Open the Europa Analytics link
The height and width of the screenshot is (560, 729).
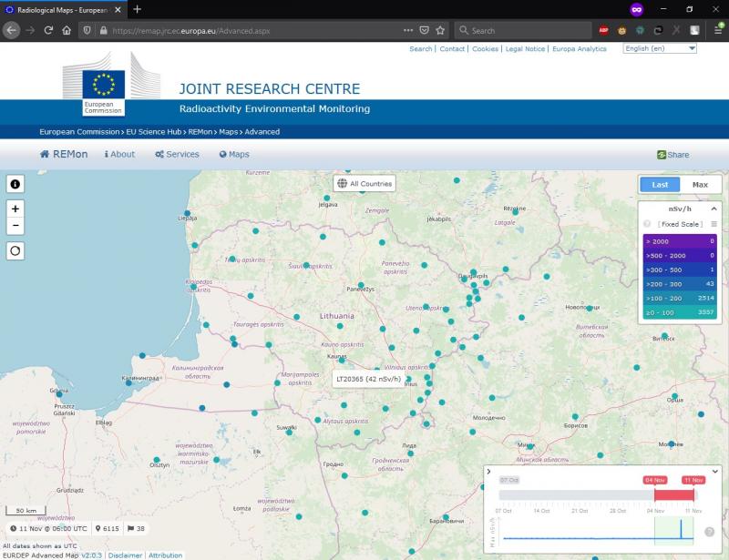pyautogui.click(x=580, y=49)
